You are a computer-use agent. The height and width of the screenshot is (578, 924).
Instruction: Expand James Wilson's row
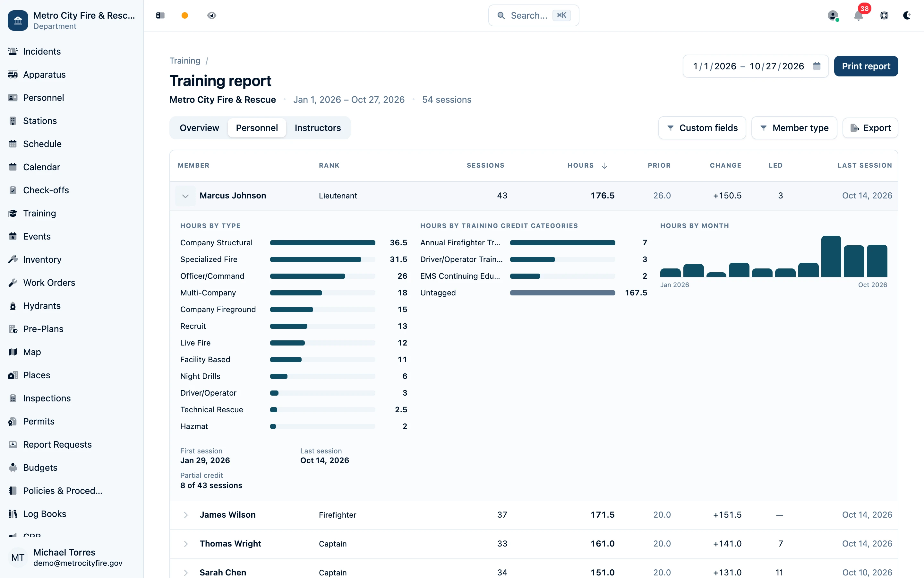185,515
